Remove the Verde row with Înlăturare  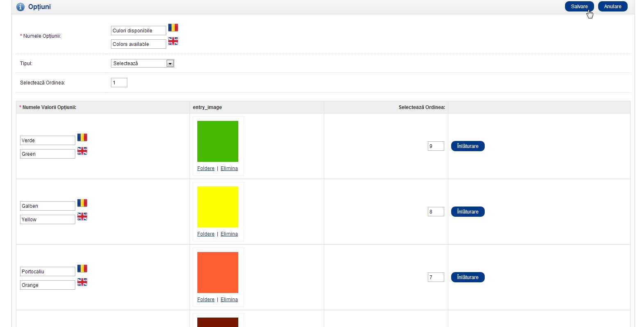pos(468,146)
